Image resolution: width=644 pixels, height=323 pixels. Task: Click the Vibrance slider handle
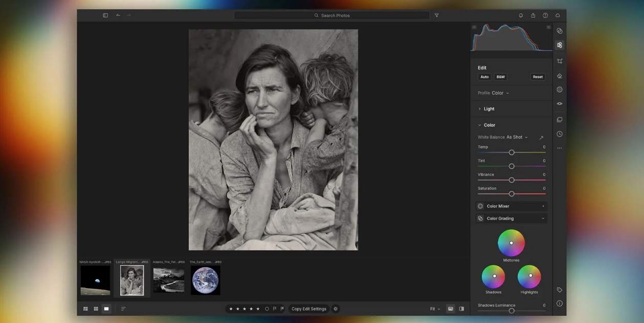(x=511, y=180)
